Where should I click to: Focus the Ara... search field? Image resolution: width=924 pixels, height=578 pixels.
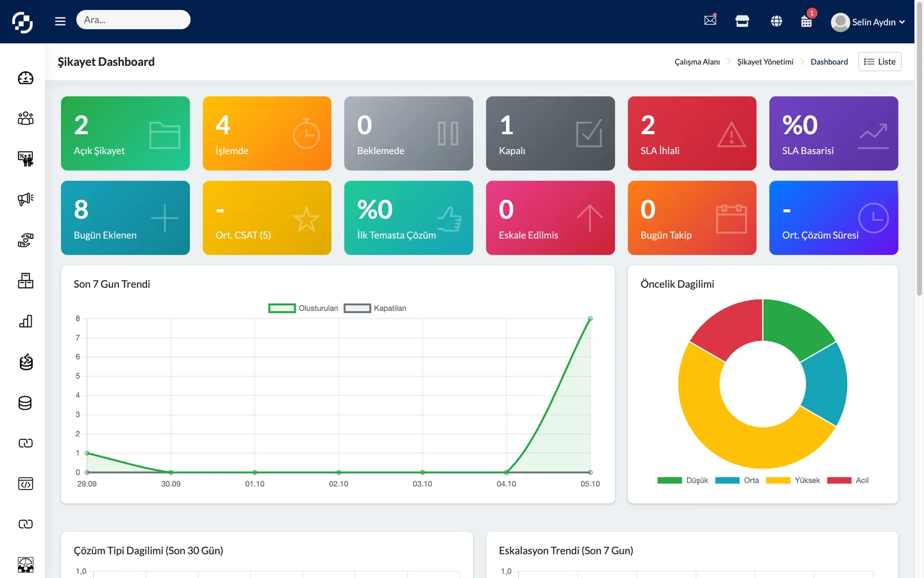pyautogui.click(x=133, y=20)
